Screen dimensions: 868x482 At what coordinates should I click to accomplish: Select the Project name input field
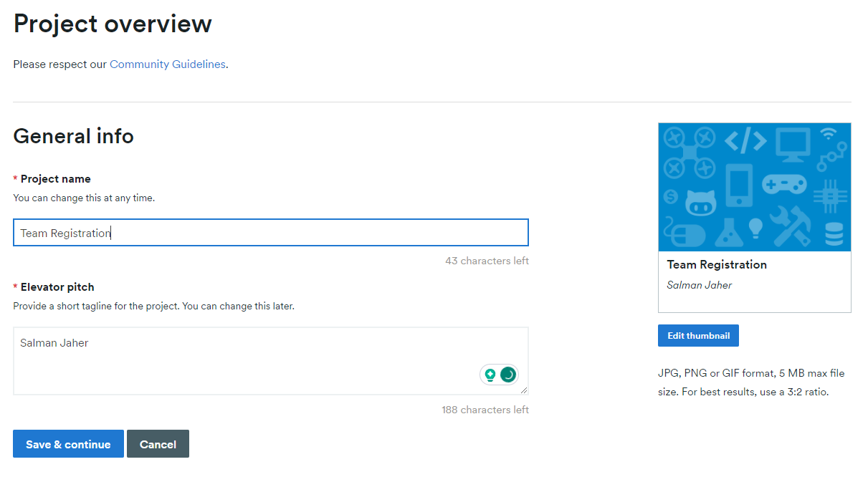[x=270, y=232]
